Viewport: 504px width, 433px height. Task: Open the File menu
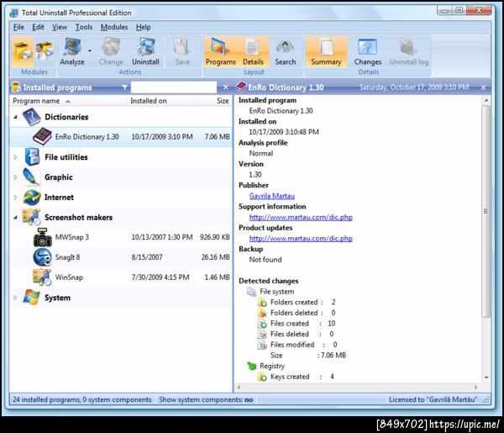[18, 28]
